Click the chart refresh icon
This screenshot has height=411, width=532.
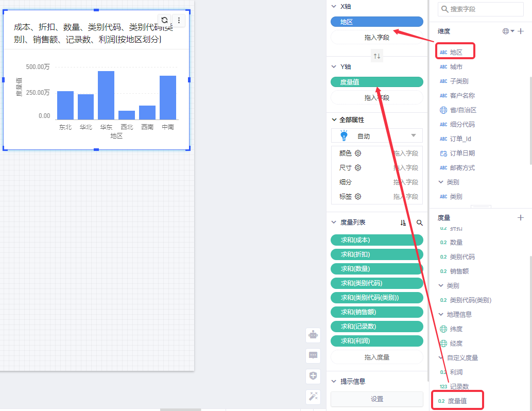[164, 20]
